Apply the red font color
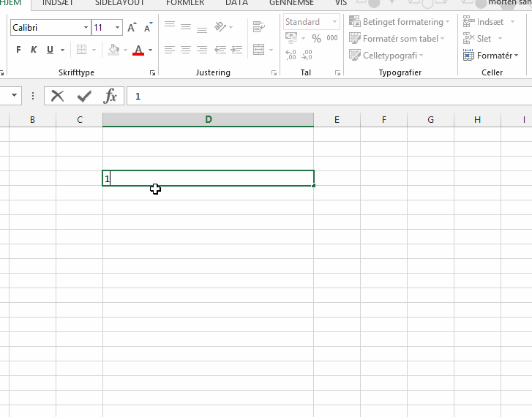 click(x=138, y=50)
